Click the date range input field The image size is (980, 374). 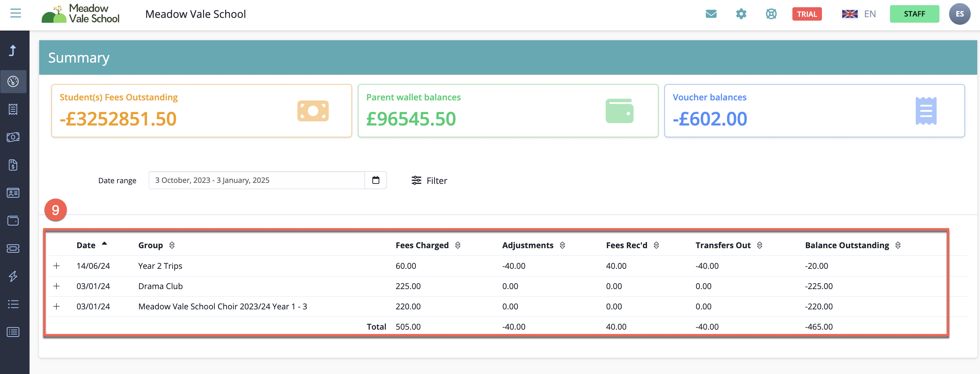click(257, 180)
